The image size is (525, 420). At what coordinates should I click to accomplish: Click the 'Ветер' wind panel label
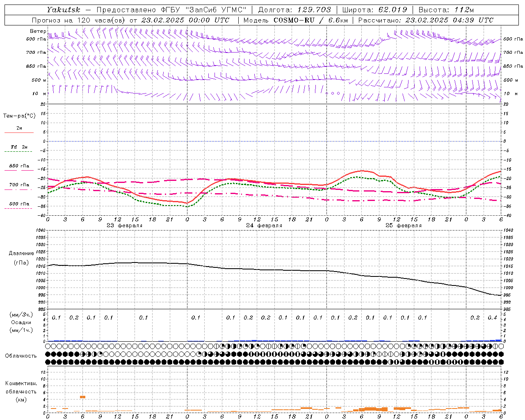pos(38,31)
